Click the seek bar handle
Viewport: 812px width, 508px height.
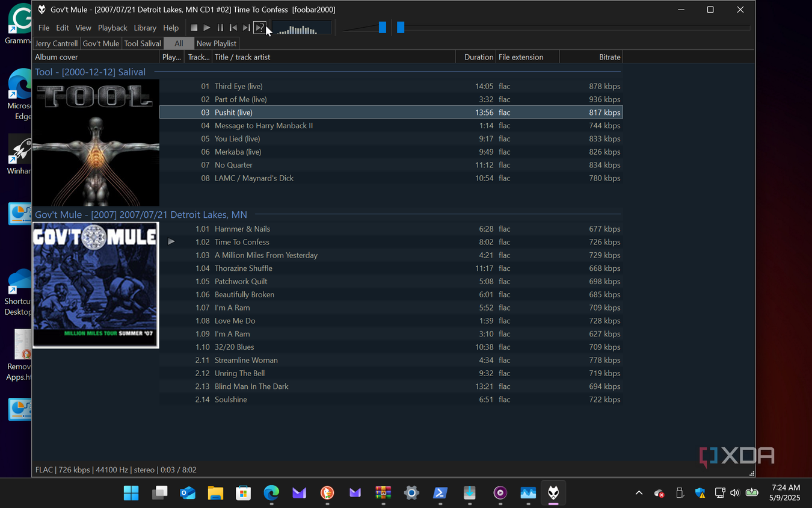(x=401, y=27)
